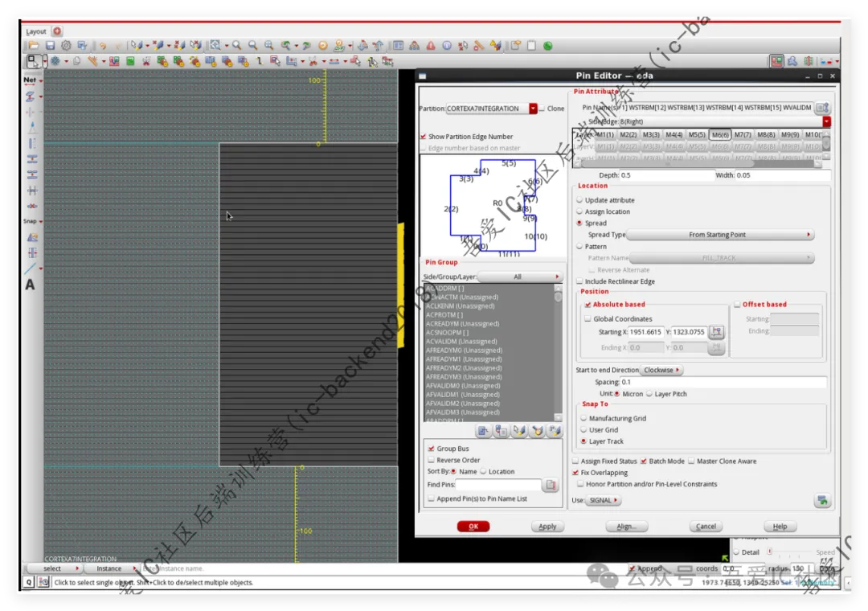
Task: Toggle the Batch Mode checkbox
Action: pyautogui.click(x=643, y=461)
